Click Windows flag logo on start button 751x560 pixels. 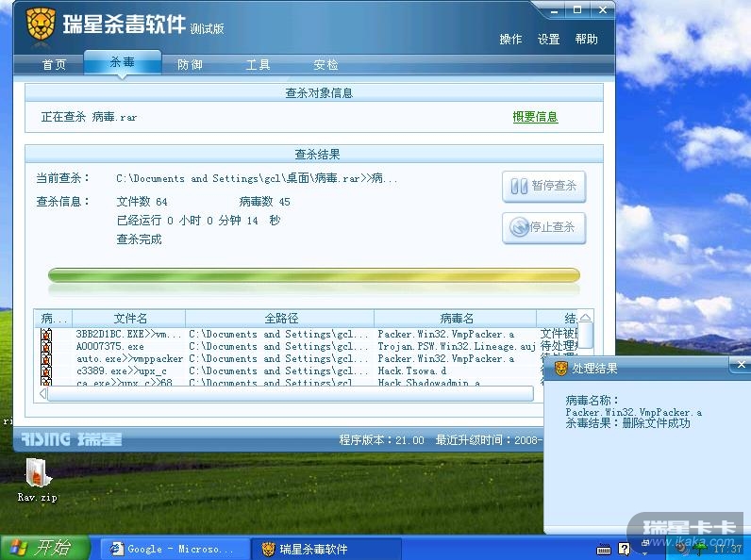tap(18, 548)
